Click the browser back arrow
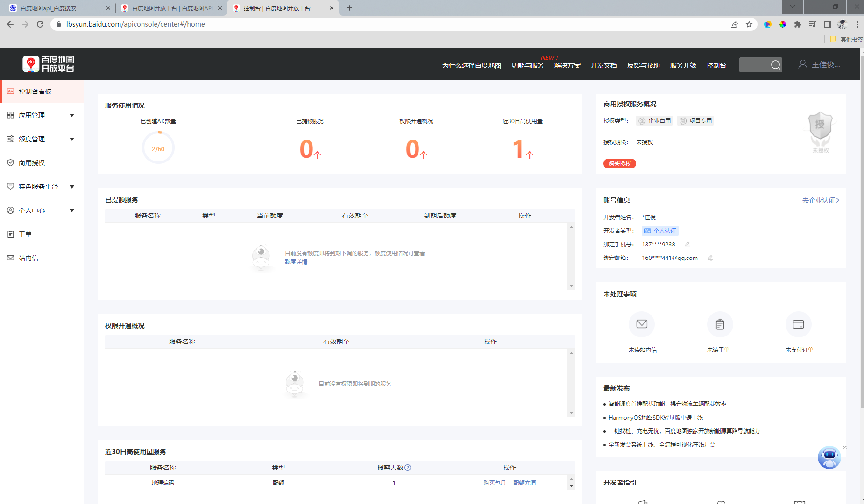The image size is (864, 504). tap(10, 24)
